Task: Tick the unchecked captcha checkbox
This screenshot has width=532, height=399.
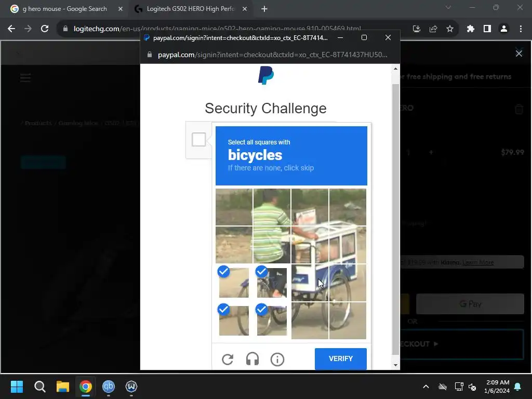Action: pos(199,139)
